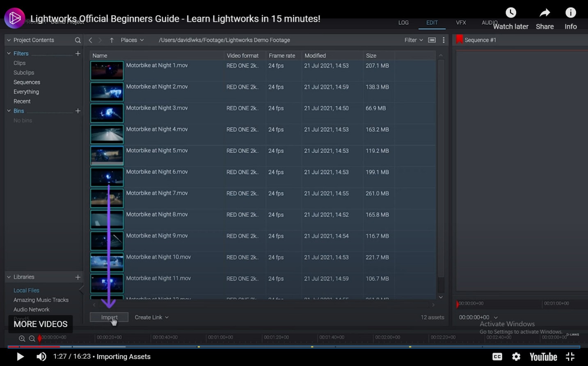
Task: Open the Audio Network library
Action: (x=31, y=309)
